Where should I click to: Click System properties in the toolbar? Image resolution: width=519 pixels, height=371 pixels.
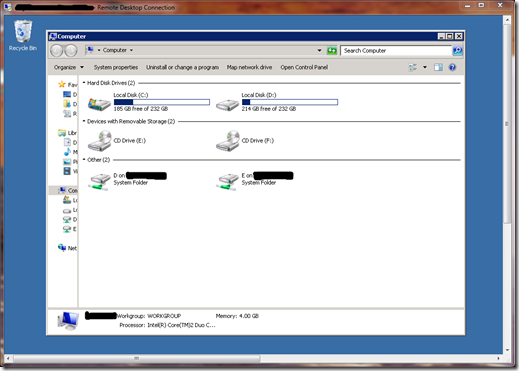(116, 67)
